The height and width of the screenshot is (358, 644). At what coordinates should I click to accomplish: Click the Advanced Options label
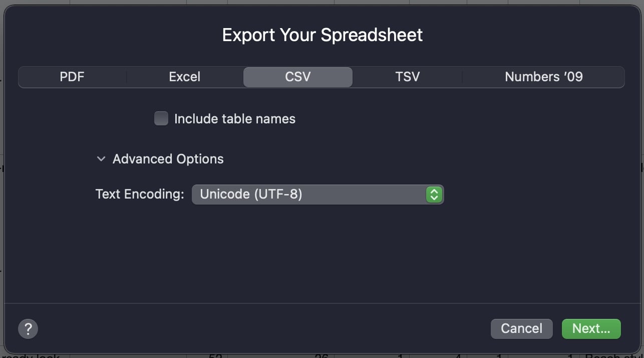coord(168,159)
